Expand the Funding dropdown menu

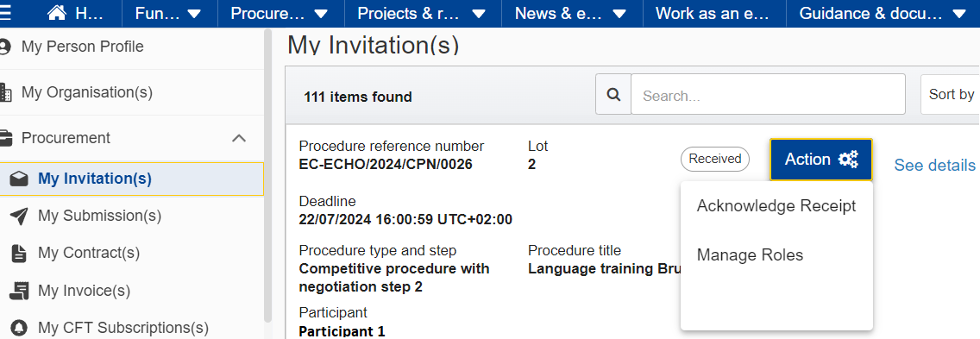pyautogui.click(x=169, y=13)
